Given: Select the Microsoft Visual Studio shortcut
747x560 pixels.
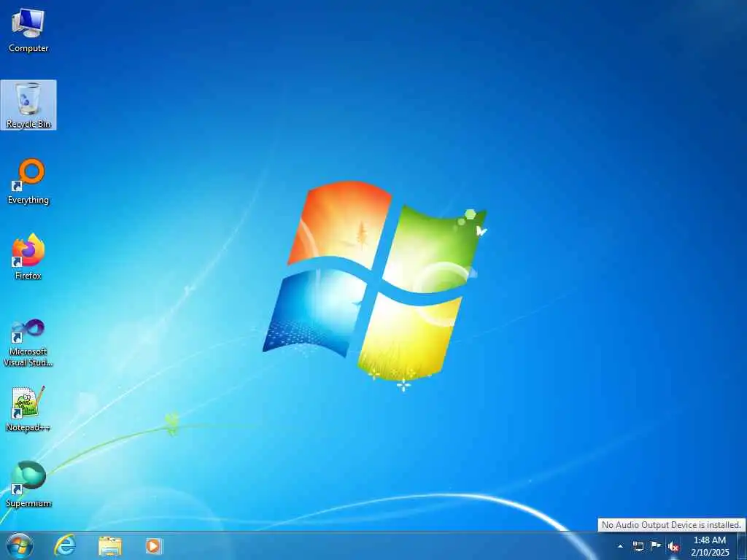Looking at the screenshot, I should pos(28,342).
